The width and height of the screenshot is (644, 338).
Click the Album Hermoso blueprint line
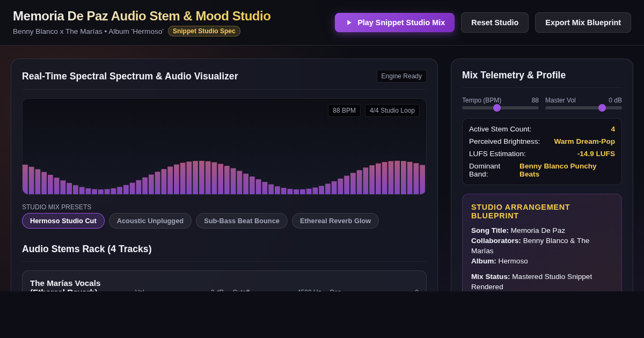click(x=500, y=261)
